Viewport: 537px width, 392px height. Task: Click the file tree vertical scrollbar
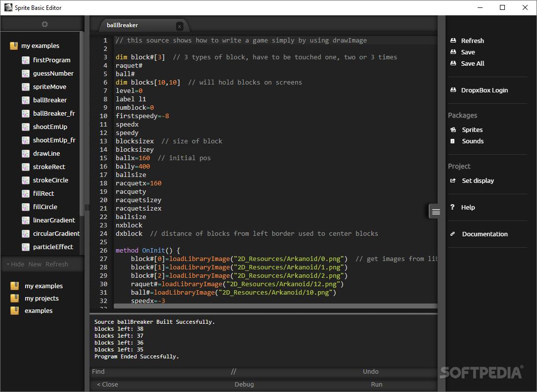pos(82,123)
